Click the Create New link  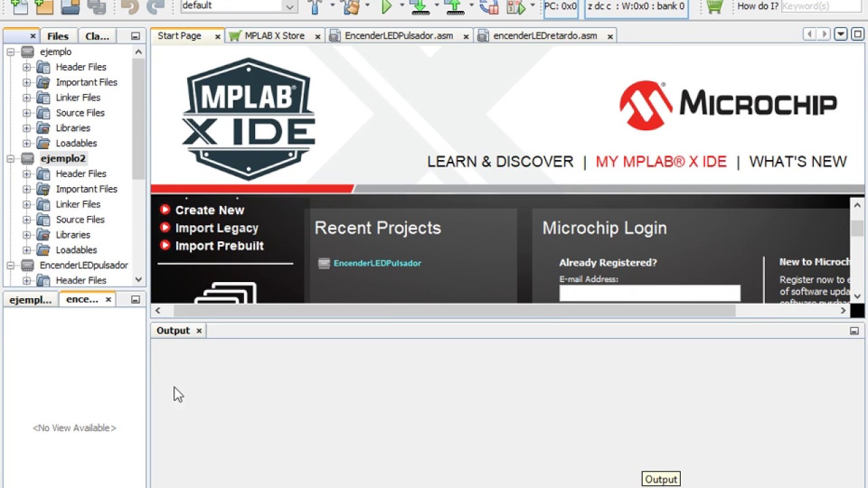click(210, 210)
